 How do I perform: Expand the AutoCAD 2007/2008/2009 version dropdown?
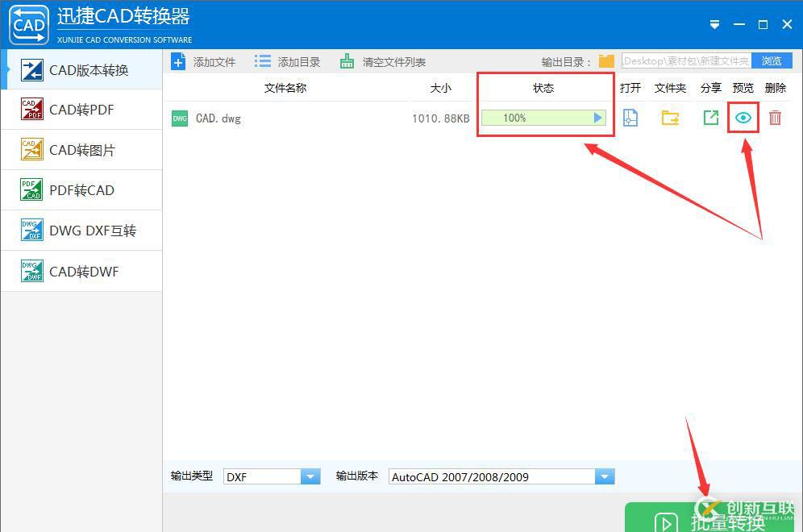pos(605,476)
